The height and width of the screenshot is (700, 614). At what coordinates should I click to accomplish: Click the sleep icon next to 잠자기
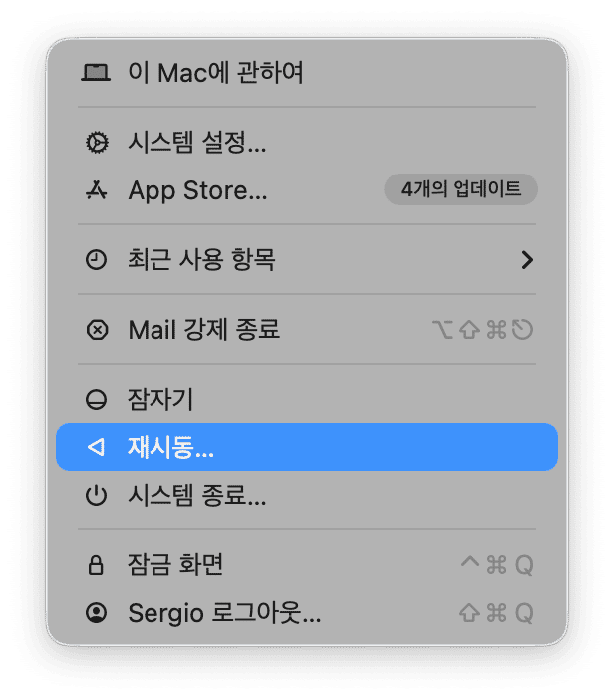[96, 399]
